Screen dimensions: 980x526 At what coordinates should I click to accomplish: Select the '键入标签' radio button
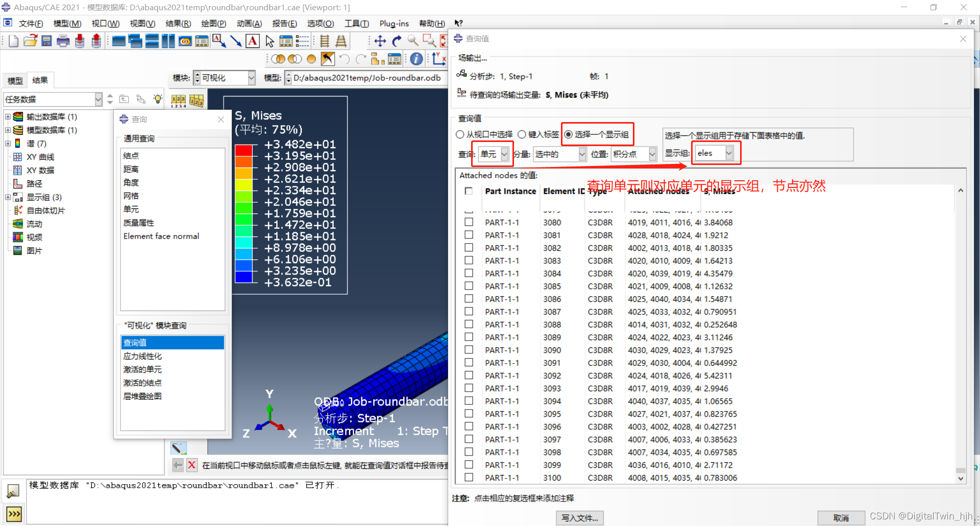pyautogui.click(x=522, y=134)
